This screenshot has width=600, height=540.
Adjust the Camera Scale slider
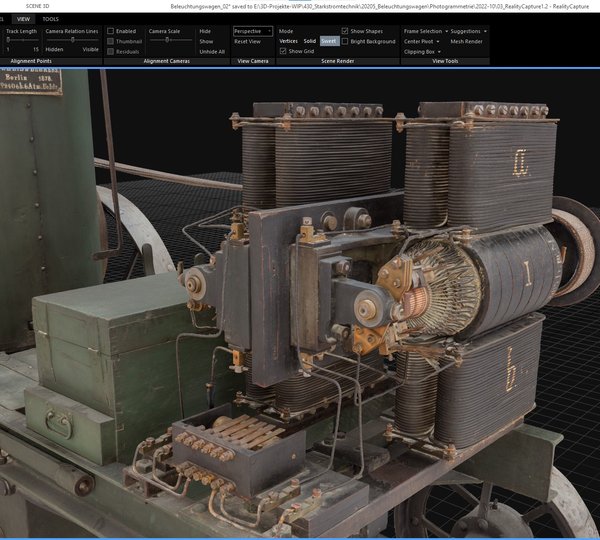point(170,40)
